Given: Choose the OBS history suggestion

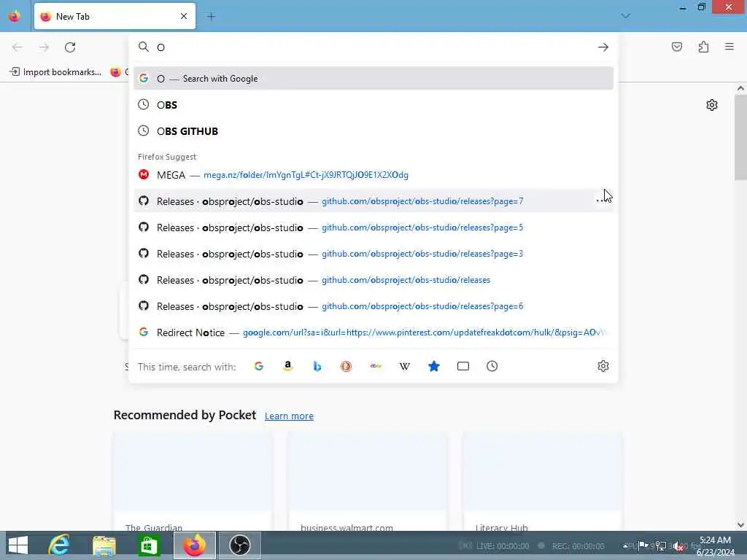Looking at the screenshot, I should [x=373, y=105].
